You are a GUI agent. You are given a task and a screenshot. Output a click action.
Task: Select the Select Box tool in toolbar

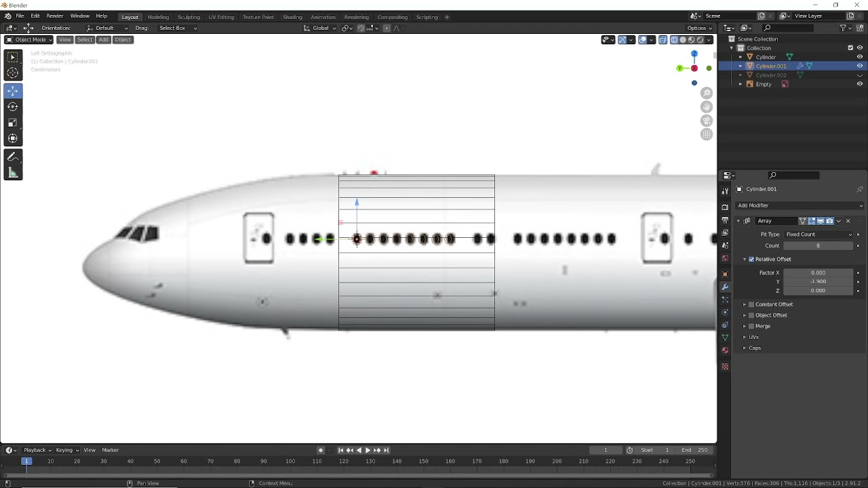pos(13,57)
